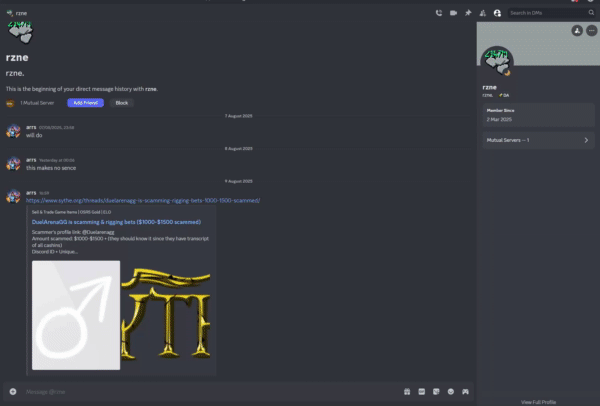This screenshot has height=406, width=600.
Task: Open the sticker picker
Action: [436, 391]
